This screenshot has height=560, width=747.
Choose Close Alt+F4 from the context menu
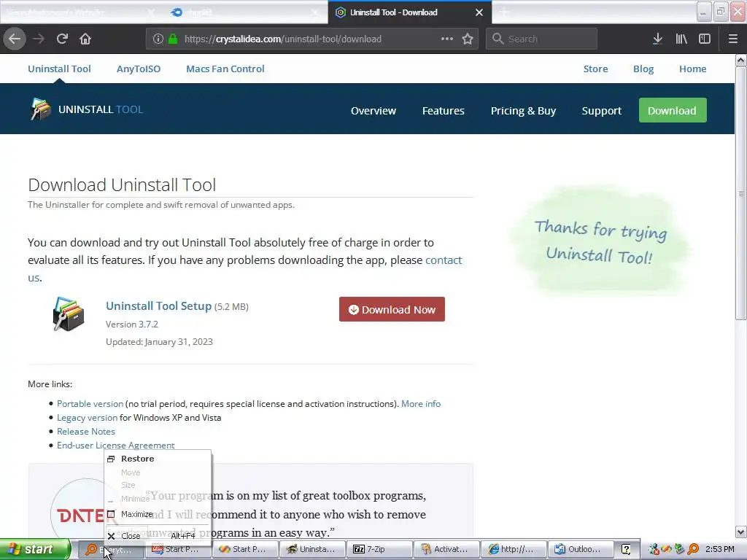pyautogui.click(x=158, y=536)
